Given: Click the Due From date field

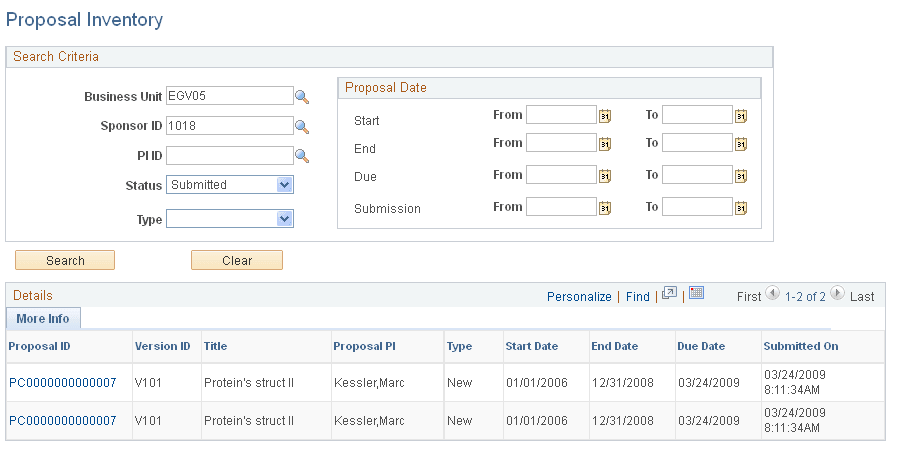Looking at the screenshot, I should (561, 175).
